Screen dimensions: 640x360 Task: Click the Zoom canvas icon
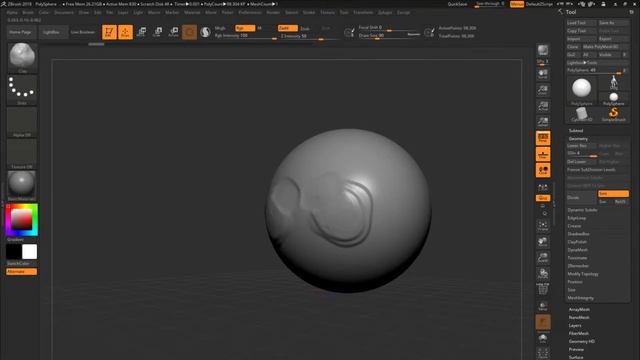pos(543,90)
